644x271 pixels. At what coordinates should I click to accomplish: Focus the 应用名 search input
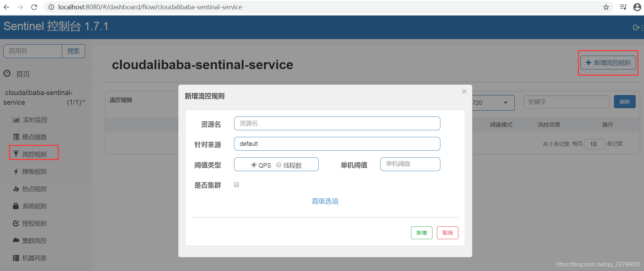point(33,51)
